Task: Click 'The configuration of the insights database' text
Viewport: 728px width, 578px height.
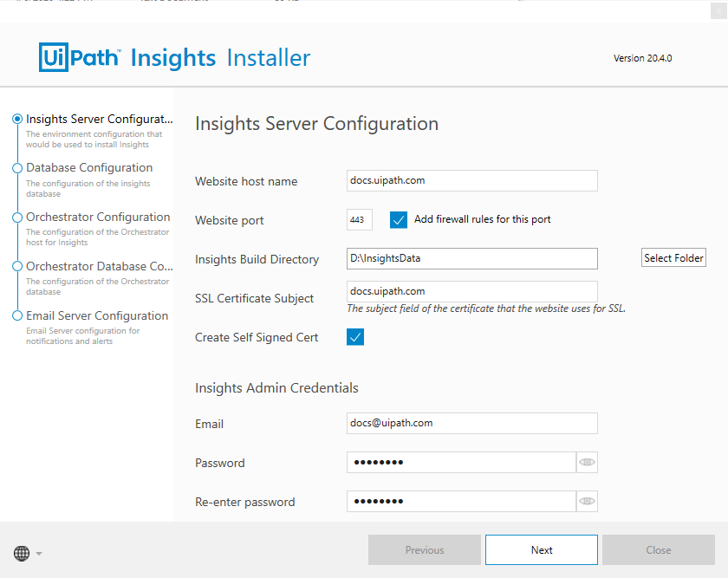Action: pyautogui.click(x=88, y=189)
